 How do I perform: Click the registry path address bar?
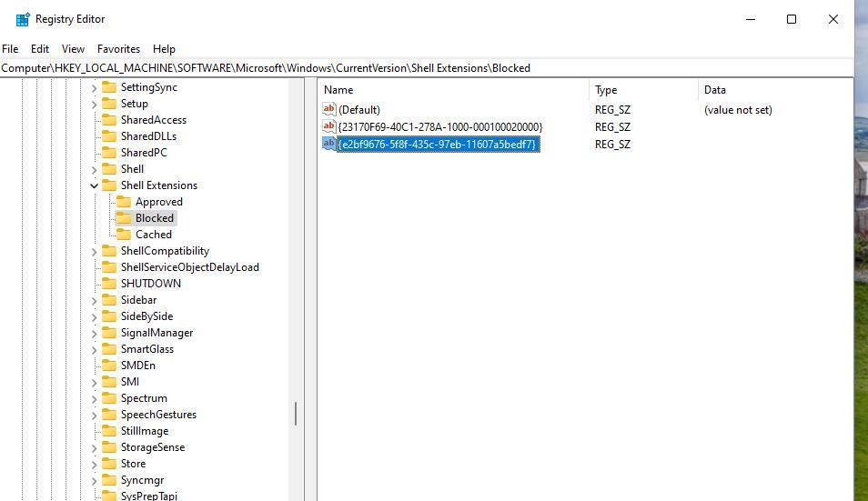tap(426, 68)
